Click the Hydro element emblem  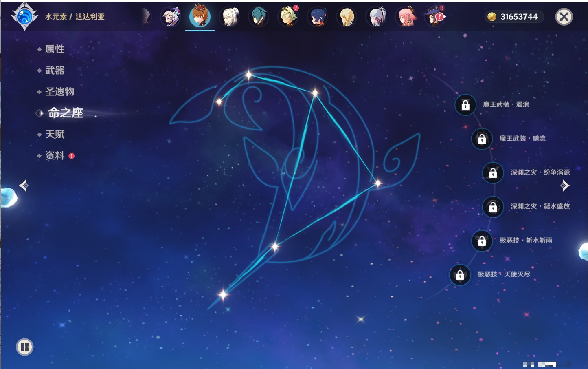24,17
